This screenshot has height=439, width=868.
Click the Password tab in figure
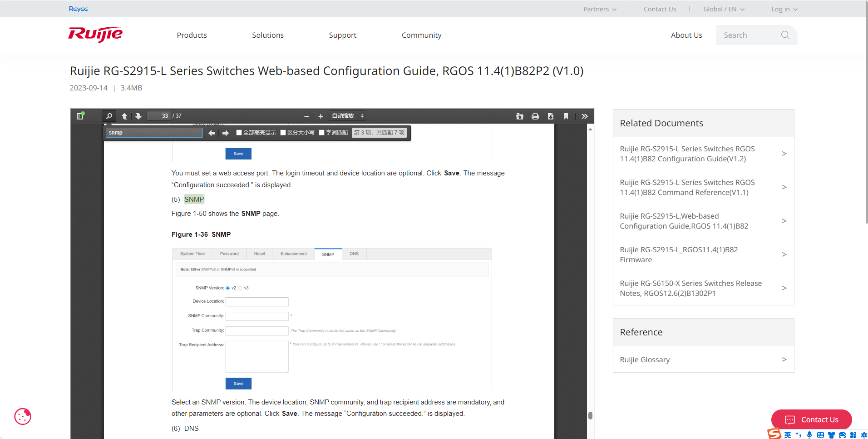point(229,254)
